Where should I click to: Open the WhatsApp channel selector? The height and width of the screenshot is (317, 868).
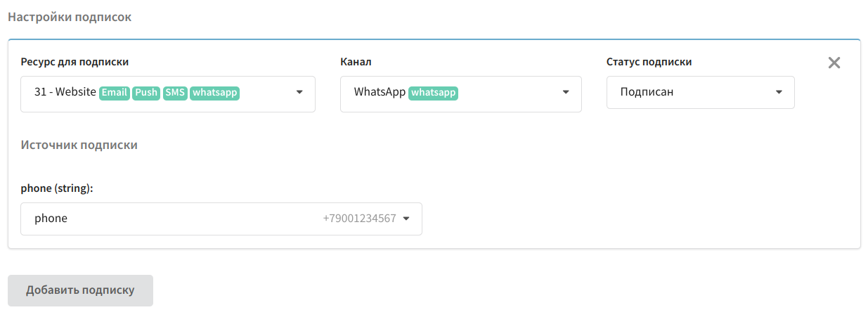tap(461, 94)
